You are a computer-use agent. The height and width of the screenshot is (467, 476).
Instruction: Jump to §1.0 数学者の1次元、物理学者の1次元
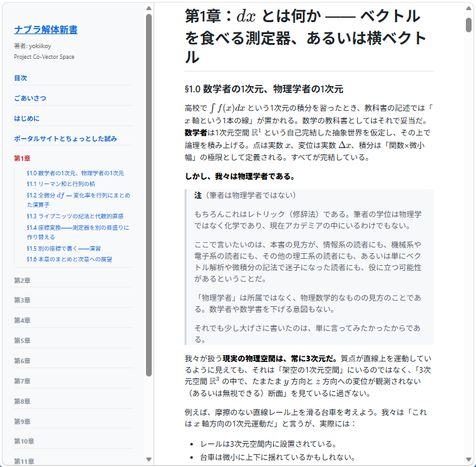(75, 173)
